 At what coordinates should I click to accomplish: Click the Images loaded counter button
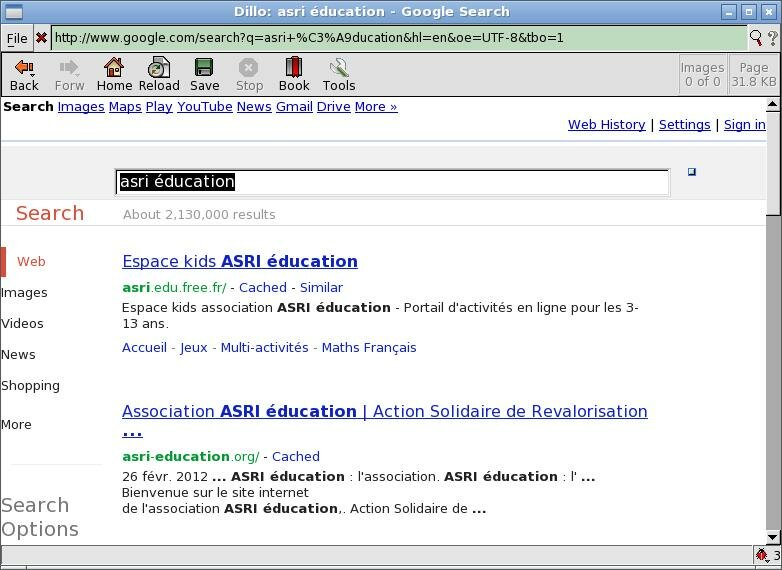tap(703, 74)
